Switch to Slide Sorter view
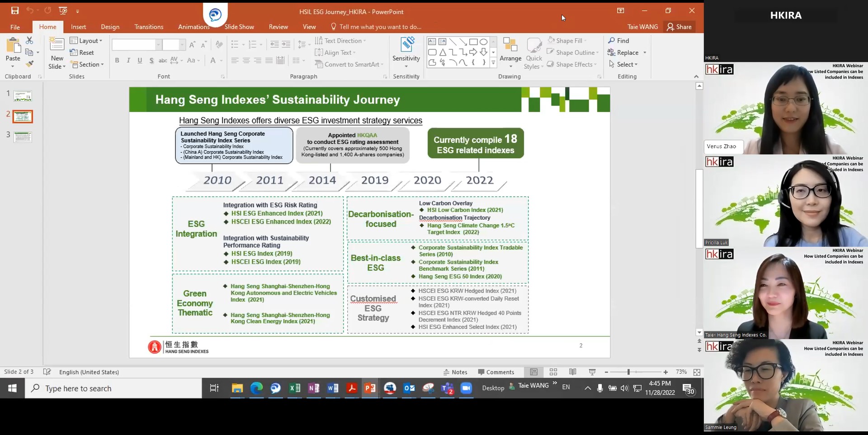Viewport: 868px width, 435px height. 553,372
